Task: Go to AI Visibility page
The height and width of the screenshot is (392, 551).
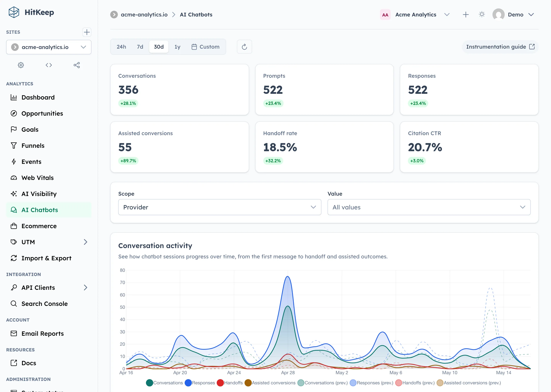Action: coord(49,194)
